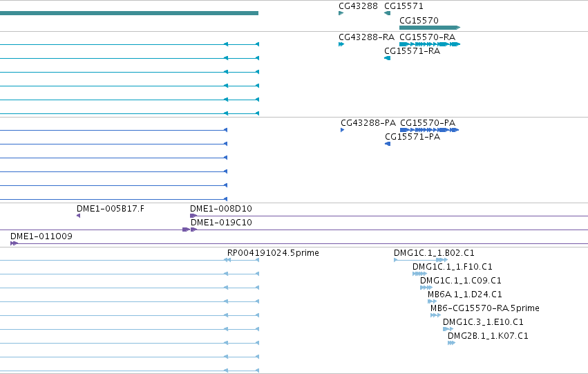588x374 pixels.
Task: Select the MB6A.1_1.D24.C1 label
Action: point(464,295)
